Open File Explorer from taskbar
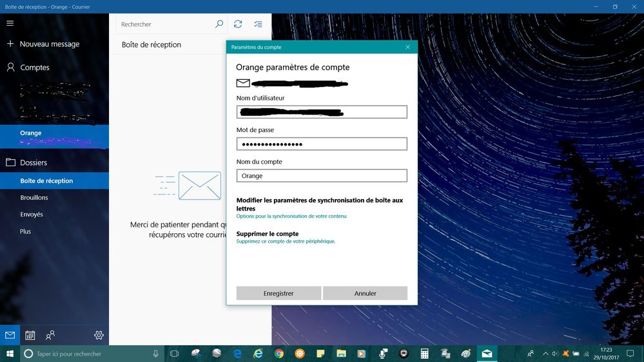 tap(341, 354)
